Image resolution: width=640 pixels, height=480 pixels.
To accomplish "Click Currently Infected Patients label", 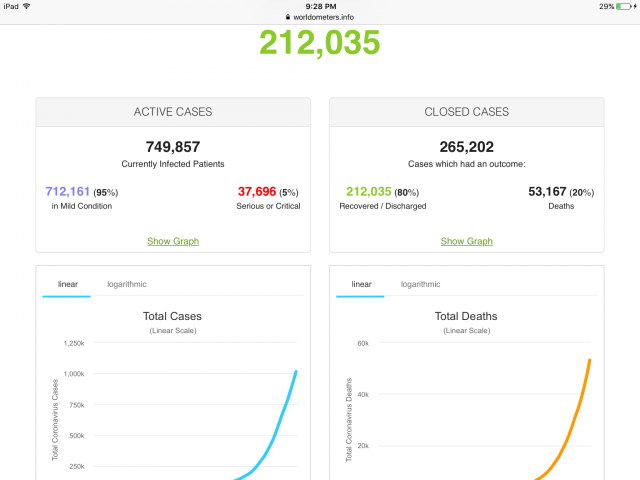I will tap(173, 164).
